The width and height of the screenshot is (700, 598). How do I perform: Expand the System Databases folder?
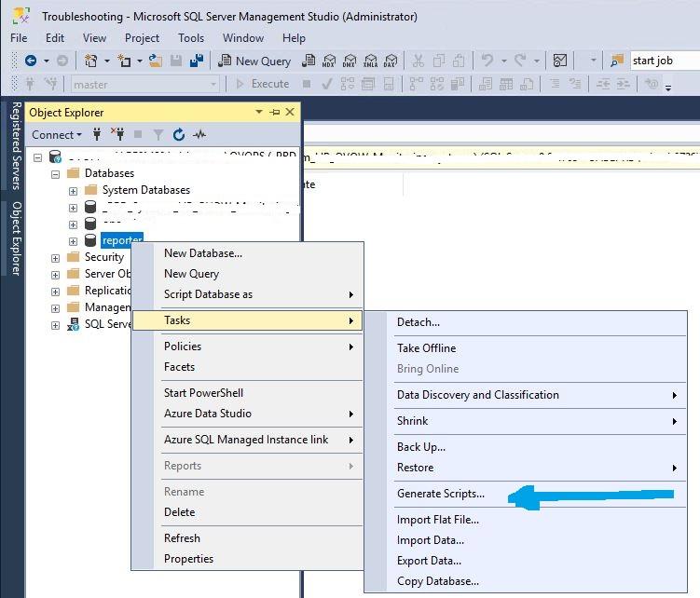[x=74, y=191]
